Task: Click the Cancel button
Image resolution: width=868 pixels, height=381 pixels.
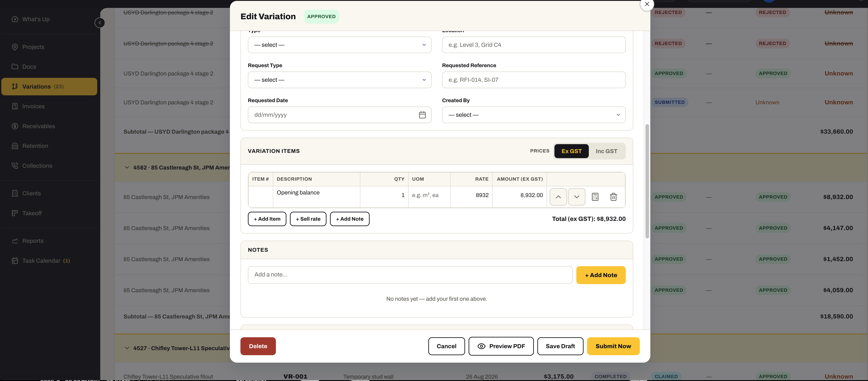Action: pyautogui.click(x=446, y=346)
